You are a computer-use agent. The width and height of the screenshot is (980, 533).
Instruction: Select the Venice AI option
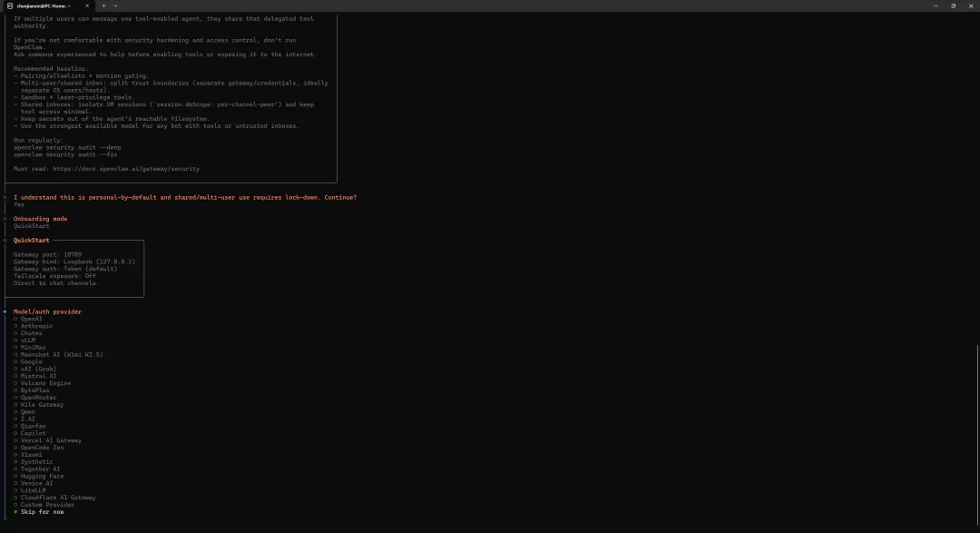[x=34, y=484]
